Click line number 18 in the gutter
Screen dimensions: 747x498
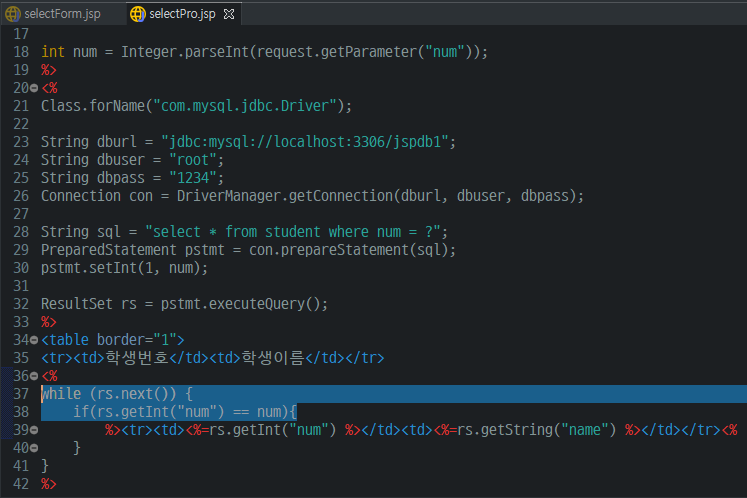pyautogui.click(x=21, y=52)
